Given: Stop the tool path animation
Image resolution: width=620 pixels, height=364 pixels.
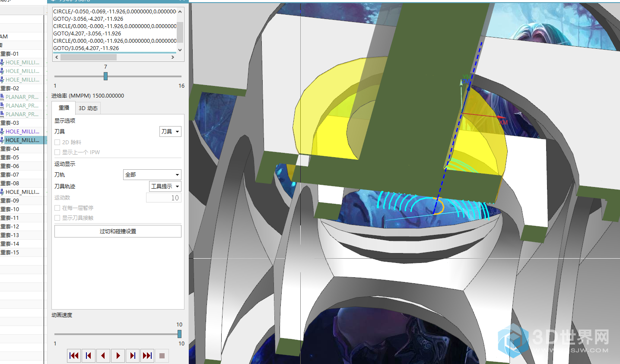Looking at the screenshot, I should point(162,355).
